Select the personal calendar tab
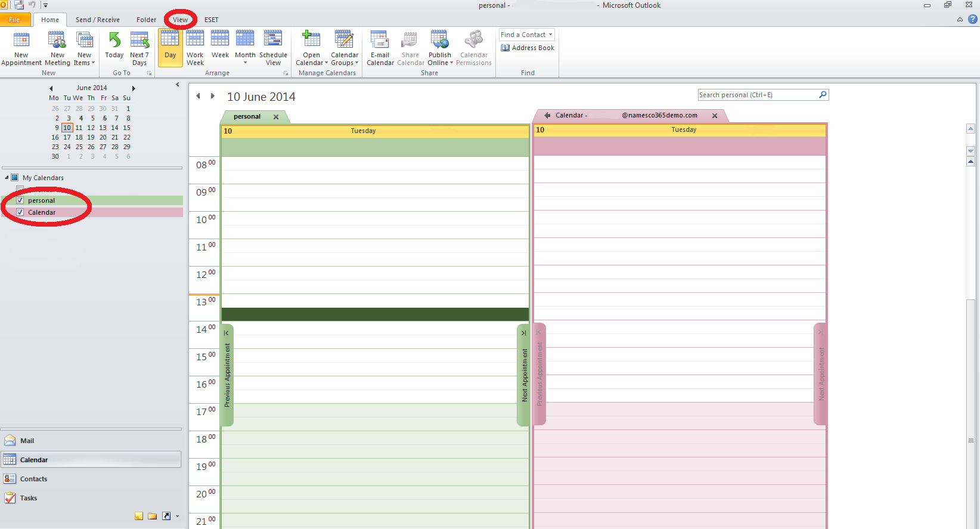The image size is (980, 529). [x=247, y=117]
